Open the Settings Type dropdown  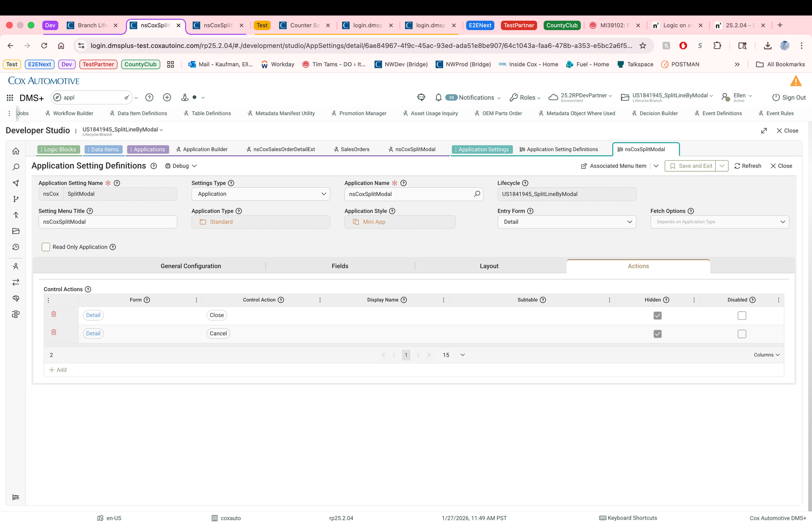pyautogui.click(x=261, y=194)
